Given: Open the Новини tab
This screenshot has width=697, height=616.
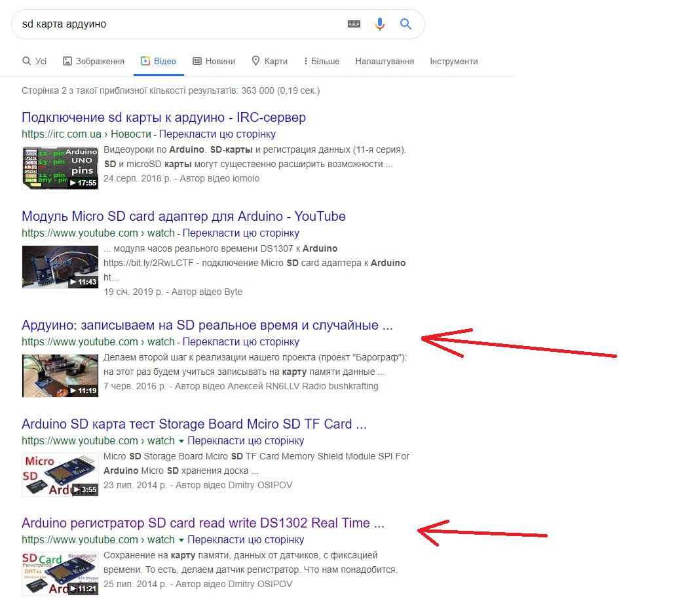Looking at the screenshot, I should coord(214,61).
